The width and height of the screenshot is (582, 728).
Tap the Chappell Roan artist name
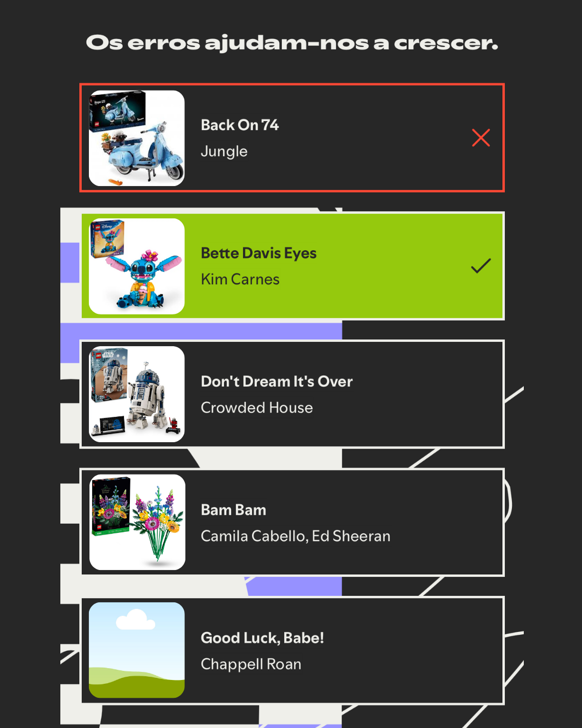[x=251, y=664]
